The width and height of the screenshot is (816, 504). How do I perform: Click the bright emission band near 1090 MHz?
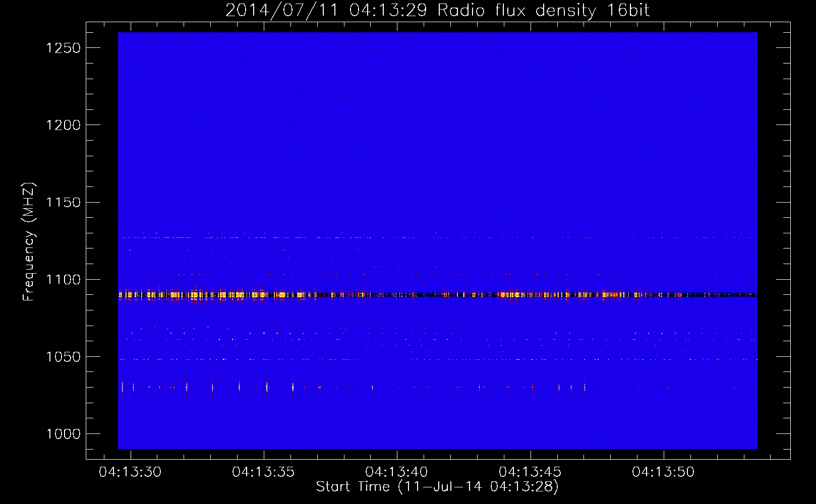[438, 295]
